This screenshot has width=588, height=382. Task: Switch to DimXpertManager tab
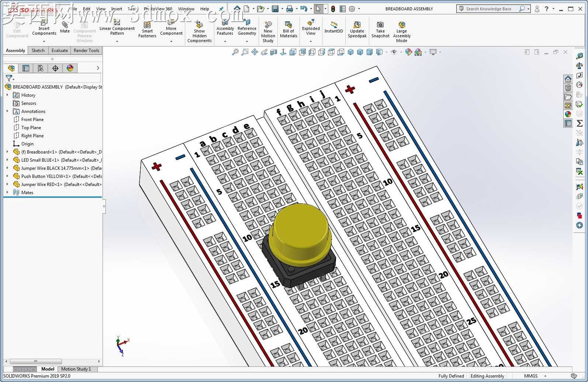[55, 68]
